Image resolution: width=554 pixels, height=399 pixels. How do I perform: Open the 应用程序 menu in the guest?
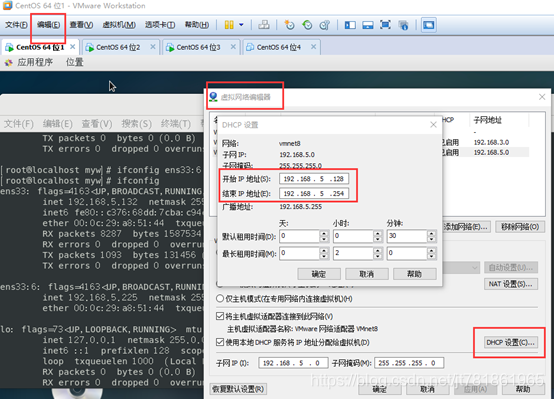point(35,63)
